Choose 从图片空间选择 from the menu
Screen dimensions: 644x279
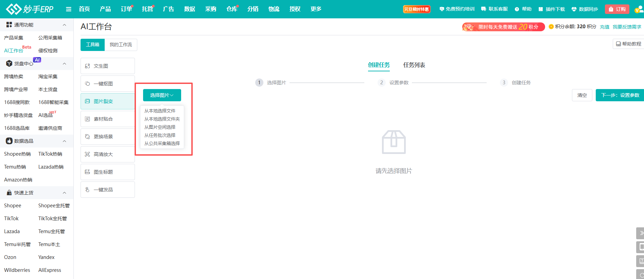click(x=160, y=127)
